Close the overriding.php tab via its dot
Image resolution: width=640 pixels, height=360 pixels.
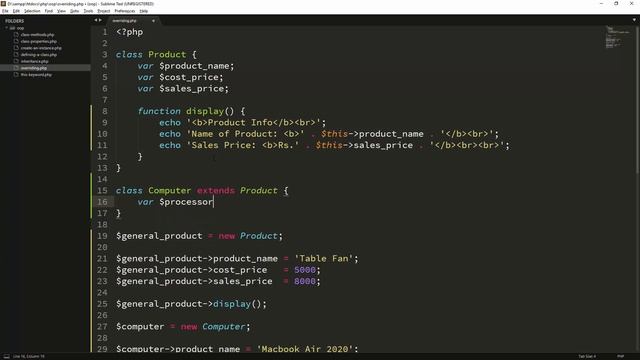pyautogui.click(x=153, y=20)
